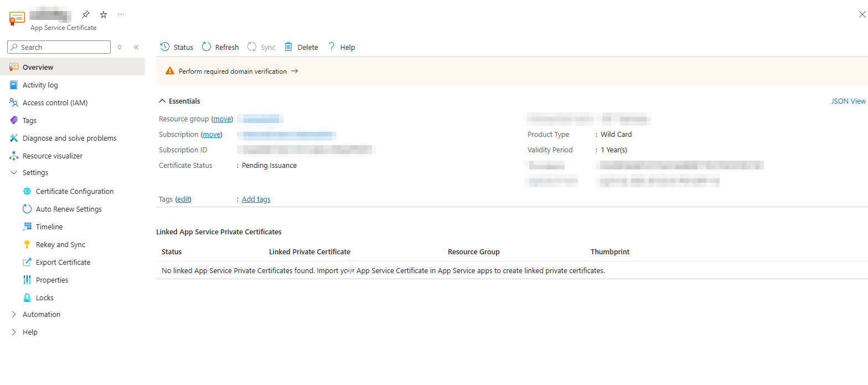Click edit link next to Tags
868x385 pixels.
[x=183, y=199]
